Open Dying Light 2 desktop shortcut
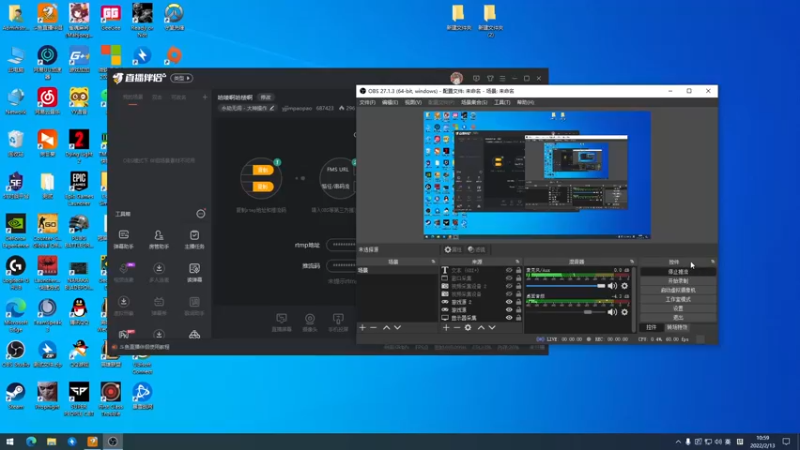The image size is (800, 450). tap(79, 146)
